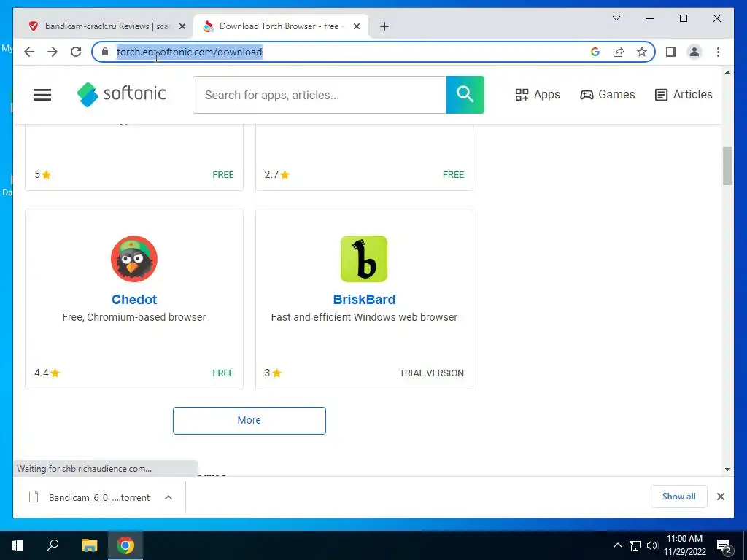
Task: Click the taskbar clock and date
Action: click(684, 545)
